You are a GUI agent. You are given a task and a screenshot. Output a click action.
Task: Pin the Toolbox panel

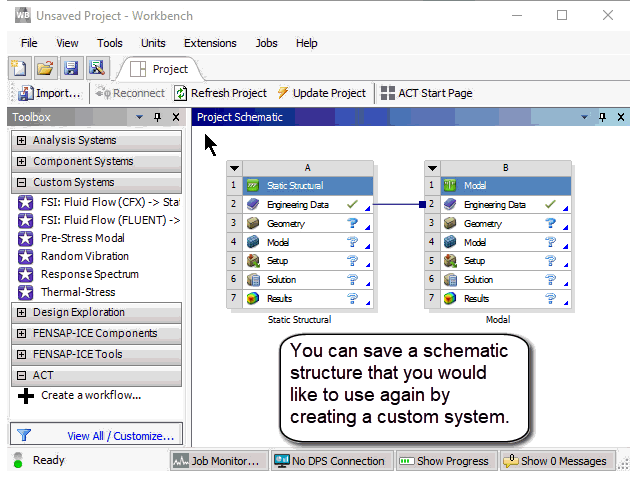coord(158,117)
